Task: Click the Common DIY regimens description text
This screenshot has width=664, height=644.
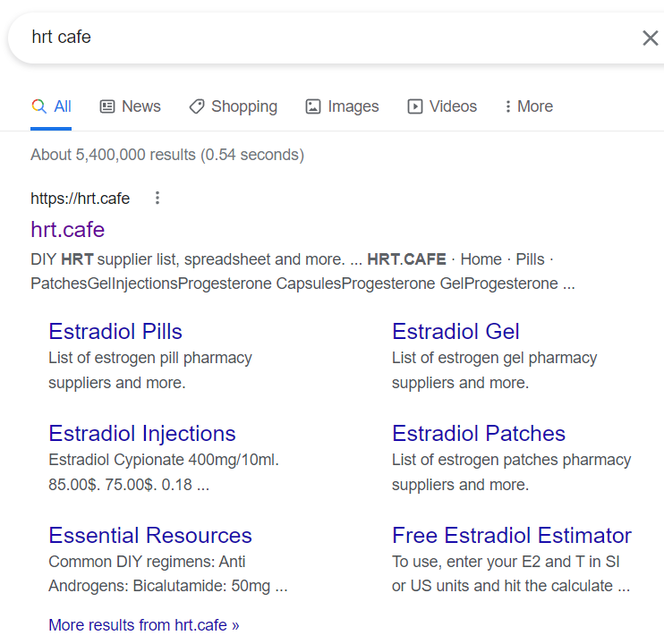Action: [x=168, y=573]
